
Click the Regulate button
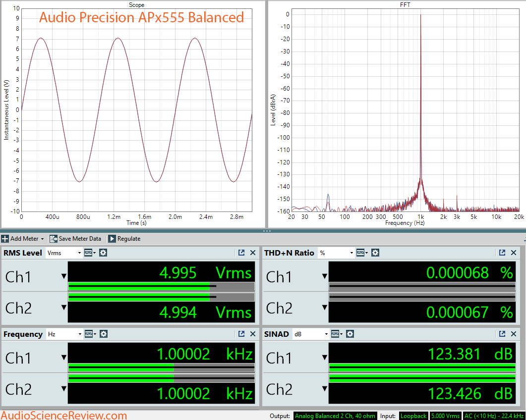124,239
